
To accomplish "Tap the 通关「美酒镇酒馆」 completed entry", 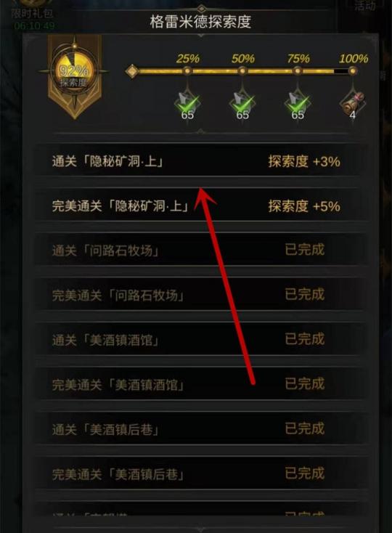I will click(x=201, y=340).
